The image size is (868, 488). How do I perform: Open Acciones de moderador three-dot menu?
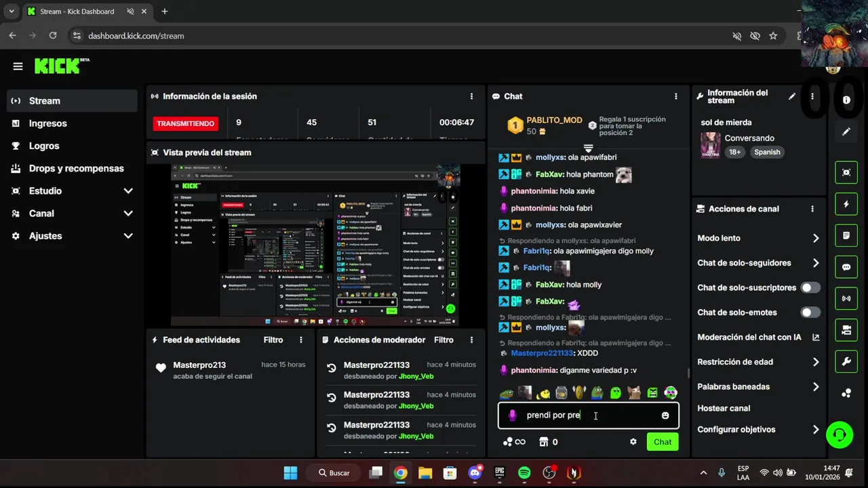(471, 340)
